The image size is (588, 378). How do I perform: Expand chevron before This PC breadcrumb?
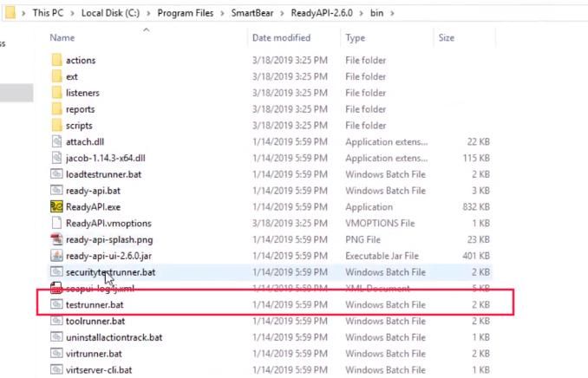coord(23,14)
